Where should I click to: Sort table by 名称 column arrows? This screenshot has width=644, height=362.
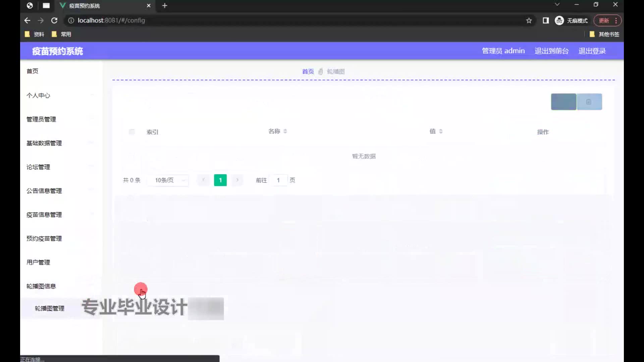tap(285, 131)
